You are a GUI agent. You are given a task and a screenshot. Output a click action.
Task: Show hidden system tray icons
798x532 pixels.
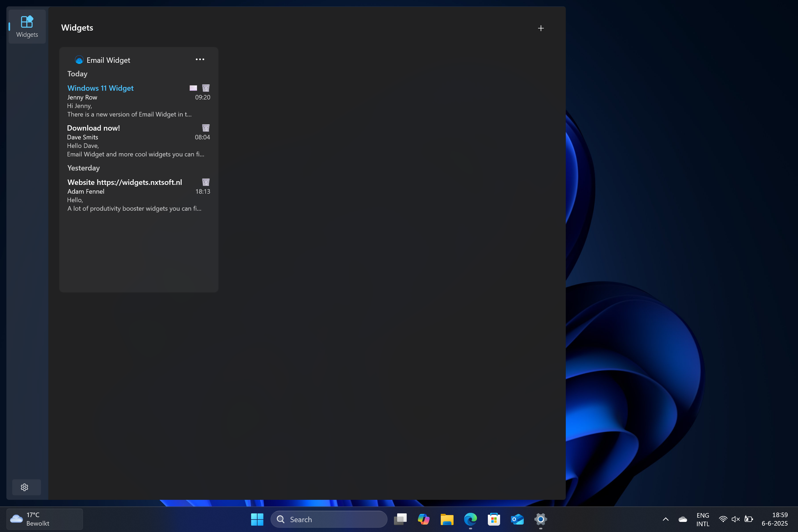tap(665, 519)
